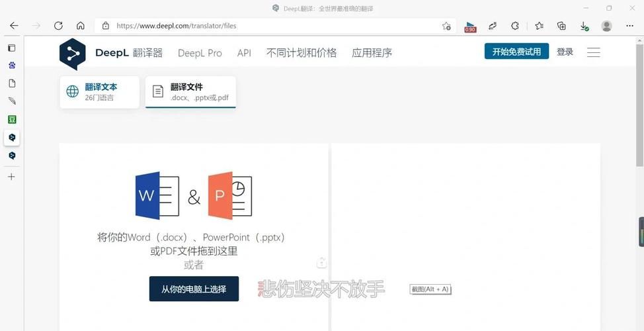The image size is (644, 331).
Task: Click the DeepL logo
Action: pyautogui.click(x=72, y=54)
